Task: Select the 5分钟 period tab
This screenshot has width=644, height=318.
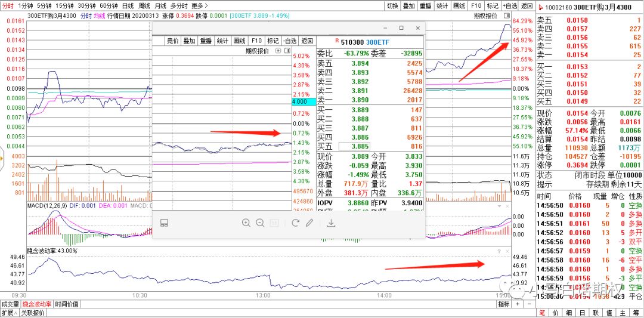Action: pos(44,6)
